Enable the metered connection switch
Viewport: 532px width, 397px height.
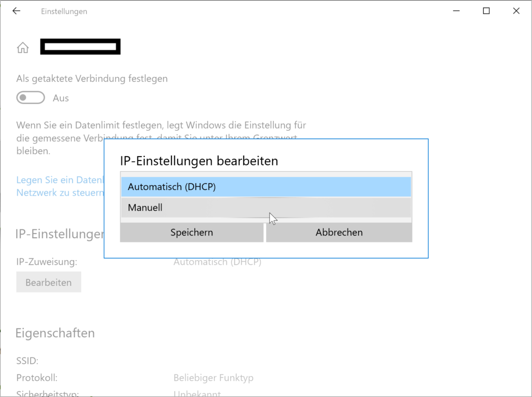coord(30,98)
